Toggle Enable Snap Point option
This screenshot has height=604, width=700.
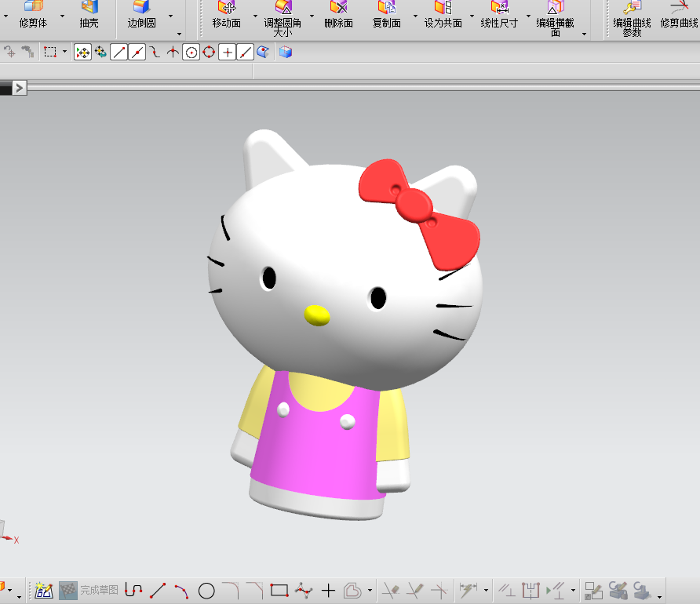(82, 53)
